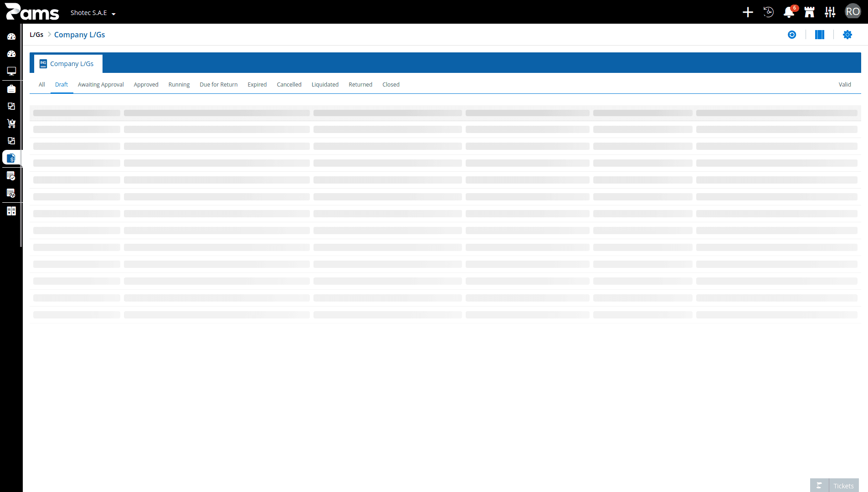Click the Valid filter on the right
The height and width of the screenshot is (492, 868).
click(x=845, y=85)
